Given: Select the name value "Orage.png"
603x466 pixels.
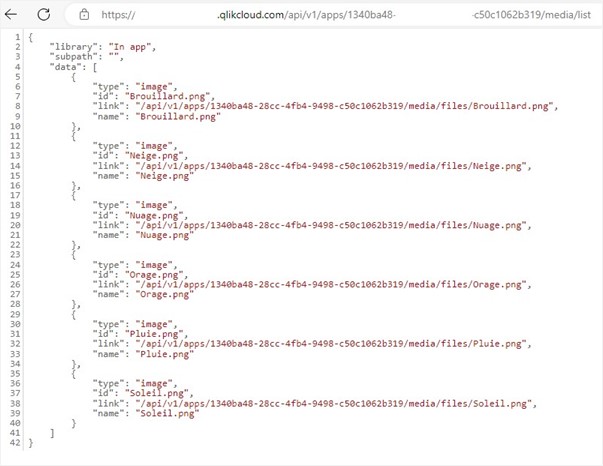Looking at the screenshot, I should (x=165, y=295).
